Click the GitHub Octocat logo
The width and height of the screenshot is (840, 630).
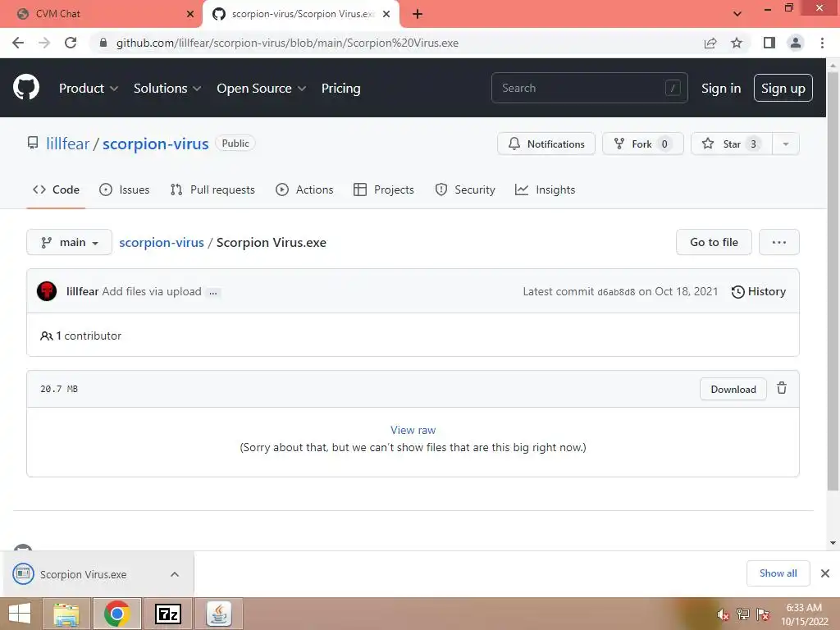(x=25, y=88)
